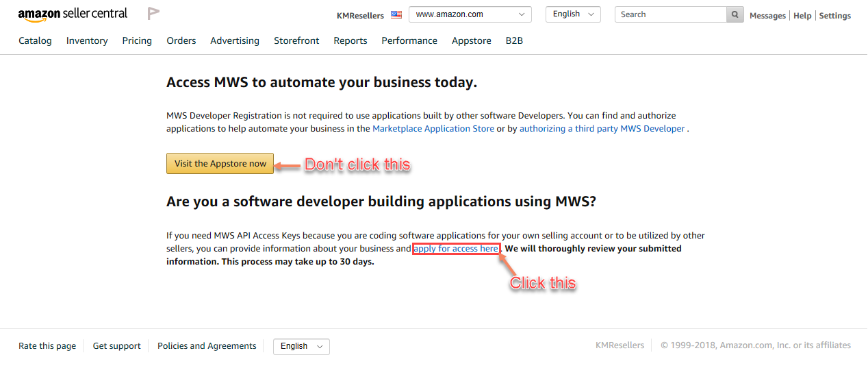This screenshot has width=868, height=366.
Task: Click the software developer building applications heading
Action: click(x=381, y=202)
